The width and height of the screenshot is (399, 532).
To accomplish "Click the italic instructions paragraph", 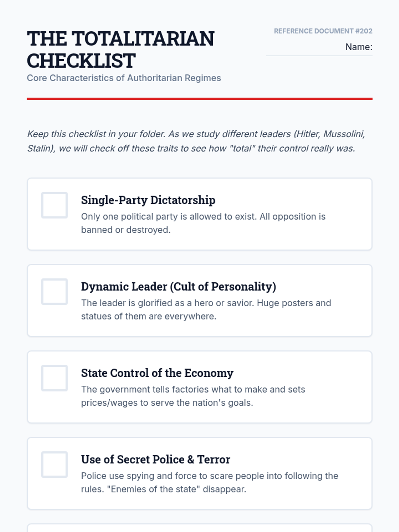I will point(196,141).
